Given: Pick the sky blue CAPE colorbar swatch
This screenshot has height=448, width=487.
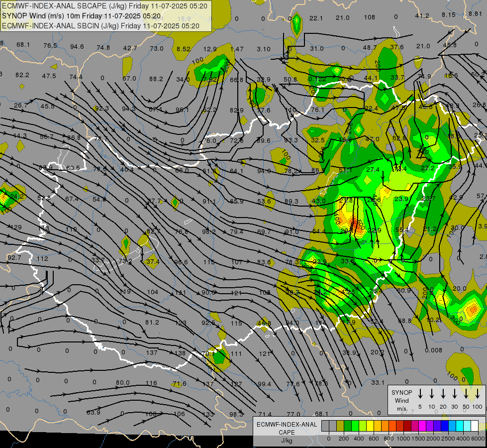Looking at the screenshot, I should point(452,426).
